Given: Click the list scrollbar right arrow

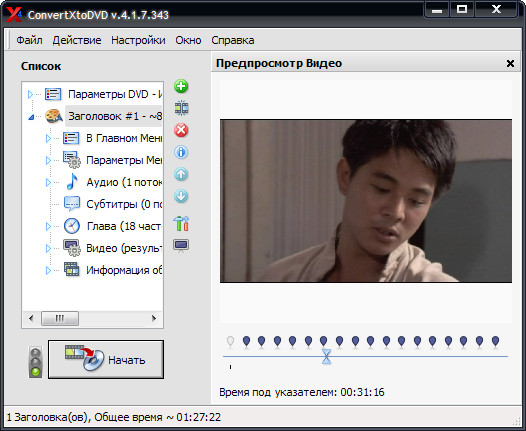Looking at the screenshot, I should tap(154, 318).
